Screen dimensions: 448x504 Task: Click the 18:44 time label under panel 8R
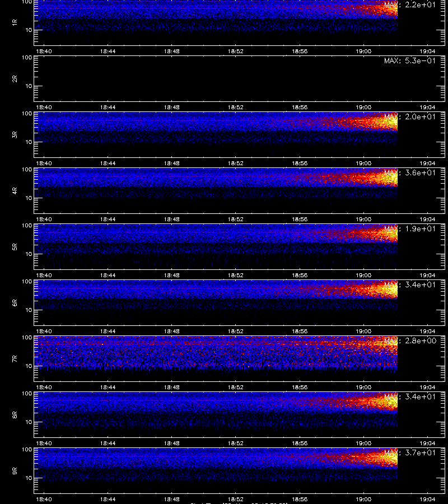108,444
